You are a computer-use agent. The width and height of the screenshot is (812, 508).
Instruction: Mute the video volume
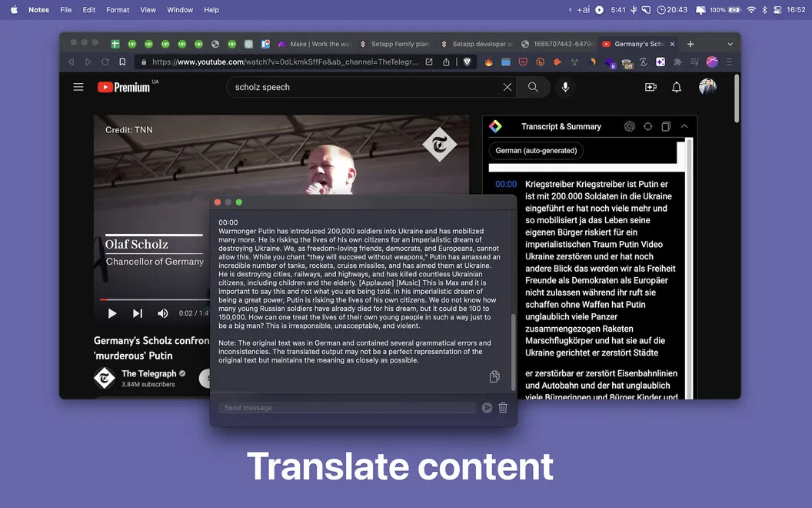(162, 313)
